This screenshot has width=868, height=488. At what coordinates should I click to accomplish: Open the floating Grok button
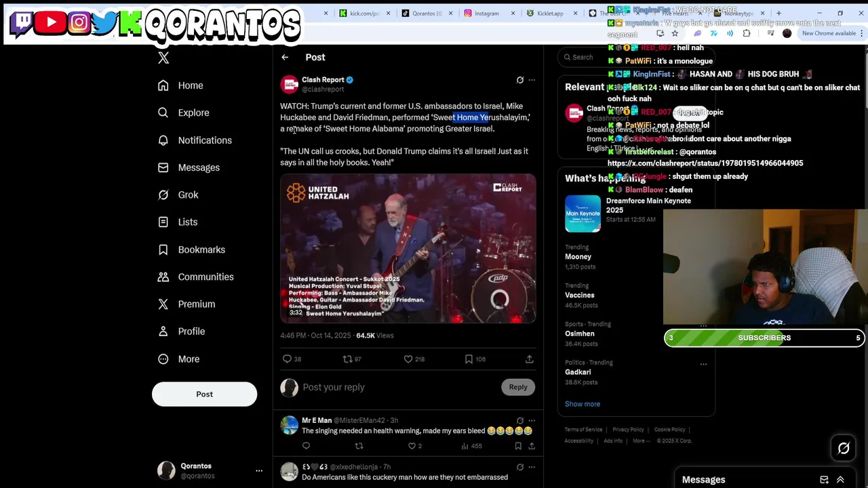point(844,448)
